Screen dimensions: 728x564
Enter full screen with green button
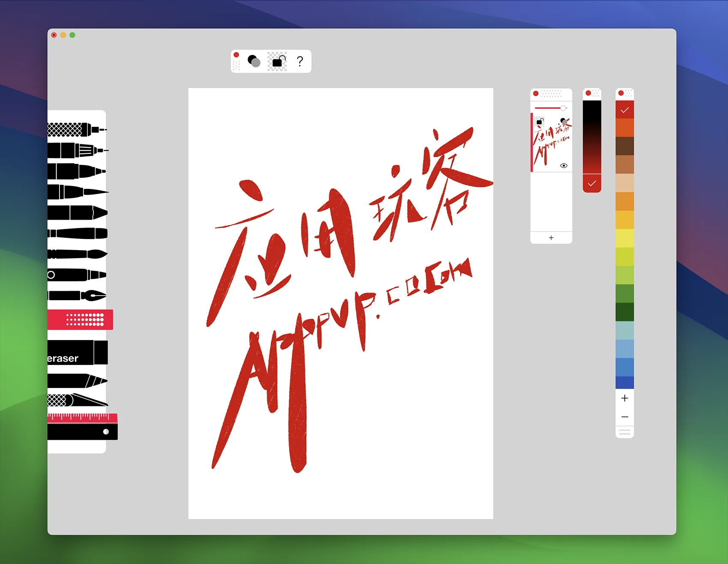coord(72,35)
